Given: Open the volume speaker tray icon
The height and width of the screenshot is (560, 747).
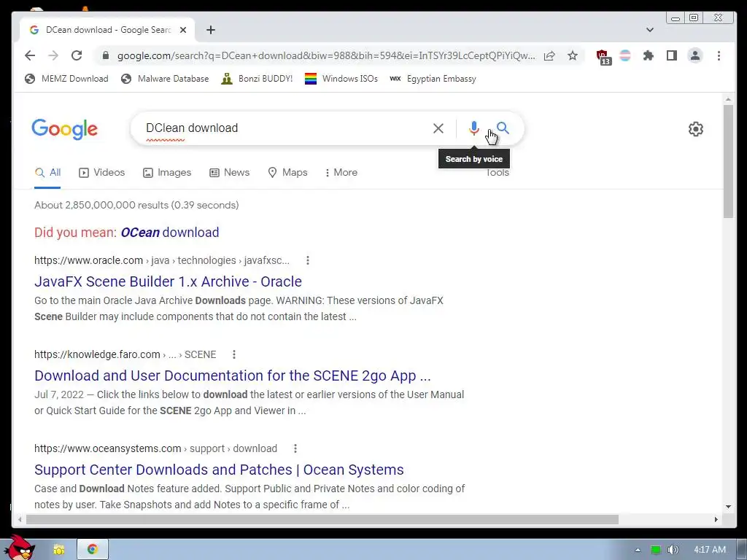Looking at the screenshot, I should point(673,550).
